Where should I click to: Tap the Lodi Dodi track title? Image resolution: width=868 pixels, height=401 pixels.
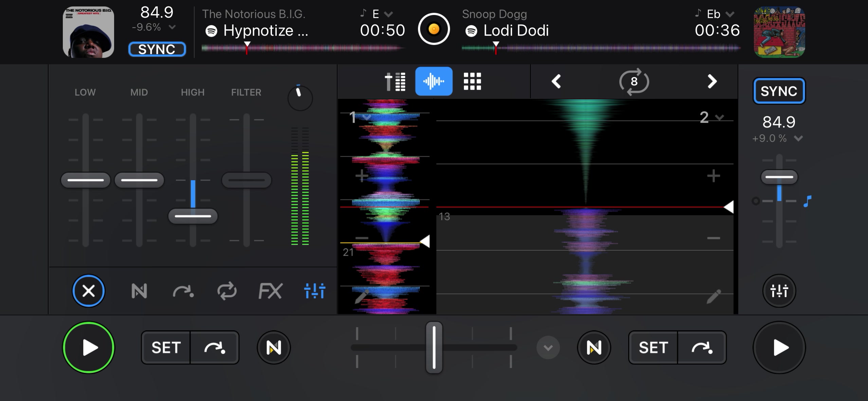coord(516,31)
